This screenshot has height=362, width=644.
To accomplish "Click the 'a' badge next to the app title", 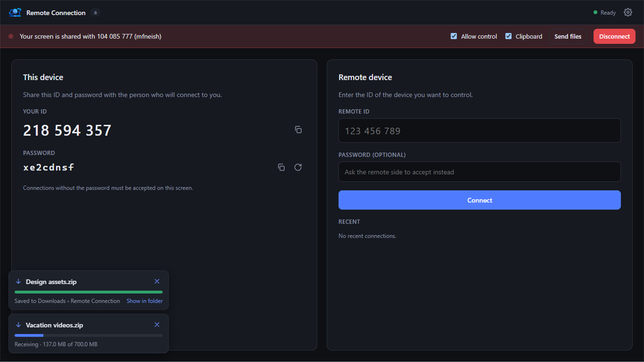I will click(x=95, y=12).
